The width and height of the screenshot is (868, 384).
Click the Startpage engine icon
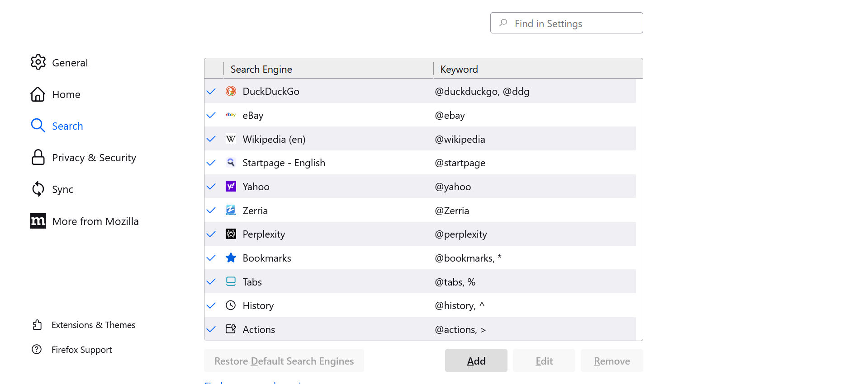tap(231, 163)
